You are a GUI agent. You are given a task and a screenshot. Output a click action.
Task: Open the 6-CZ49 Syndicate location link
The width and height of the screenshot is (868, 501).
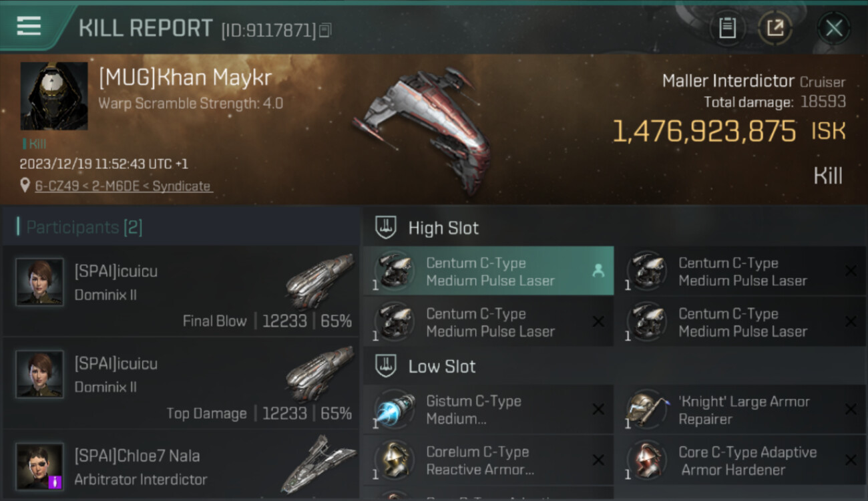(x=122, y=186)
